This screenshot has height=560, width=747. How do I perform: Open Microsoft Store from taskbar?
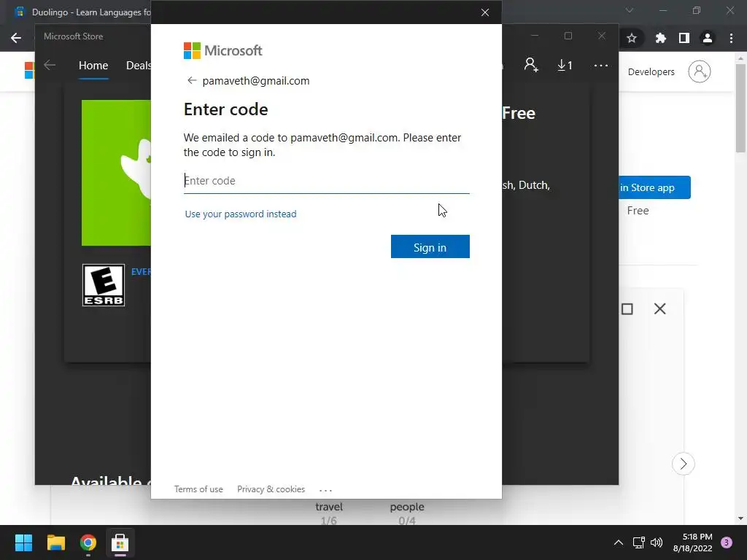click(x=120, y=542)
